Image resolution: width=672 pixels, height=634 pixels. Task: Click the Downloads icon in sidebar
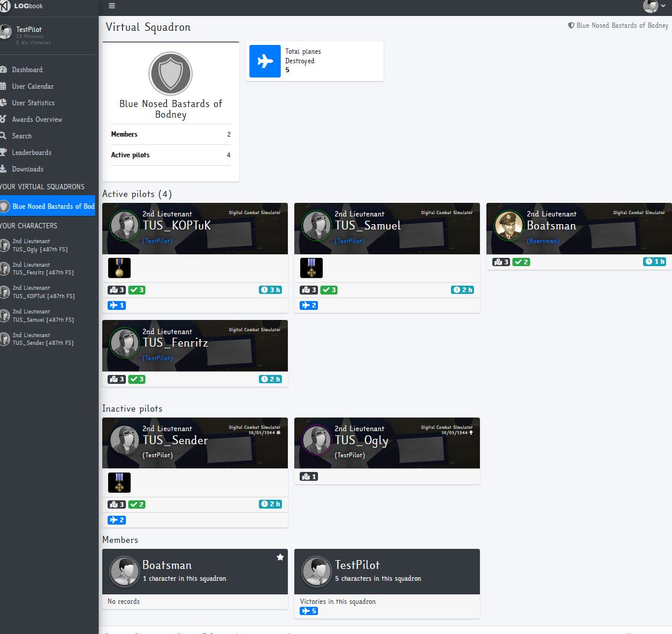tap(4, 169)
